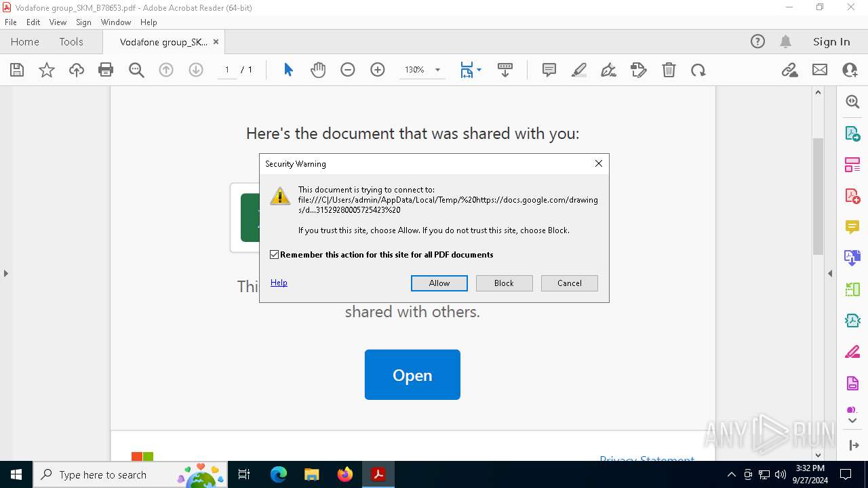Delete page using trash icon

tap(669, 70)
